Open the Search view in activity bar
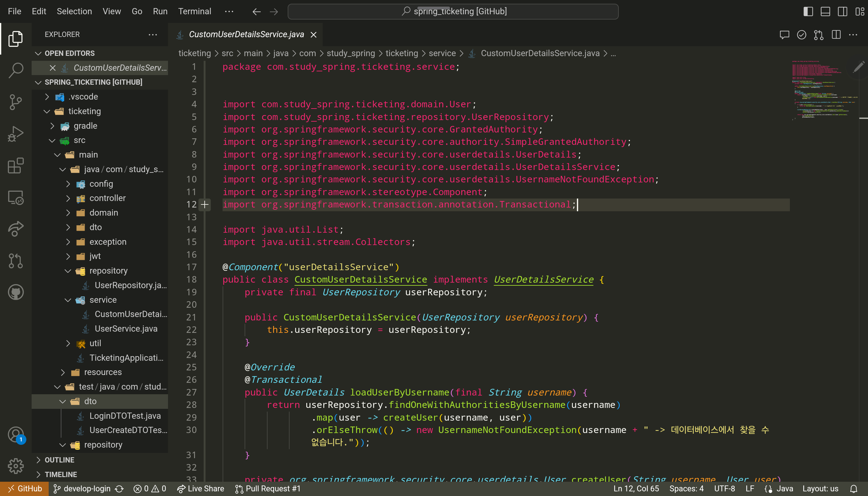The width and height of the screenshot is (868, 496). [16, 70]
